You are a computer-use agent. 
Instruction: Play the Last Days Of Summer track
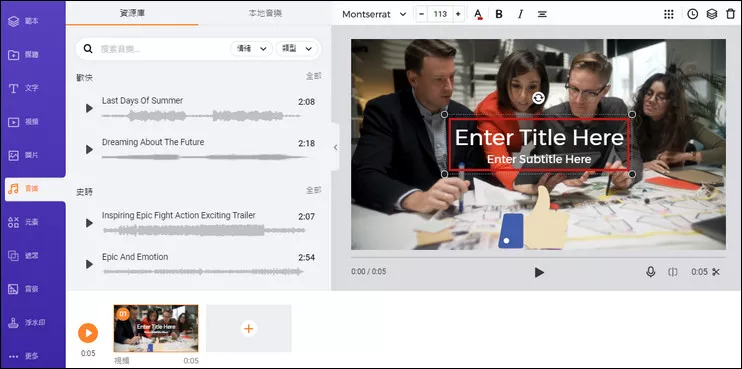pyautogui.click(x=89, y=108)
